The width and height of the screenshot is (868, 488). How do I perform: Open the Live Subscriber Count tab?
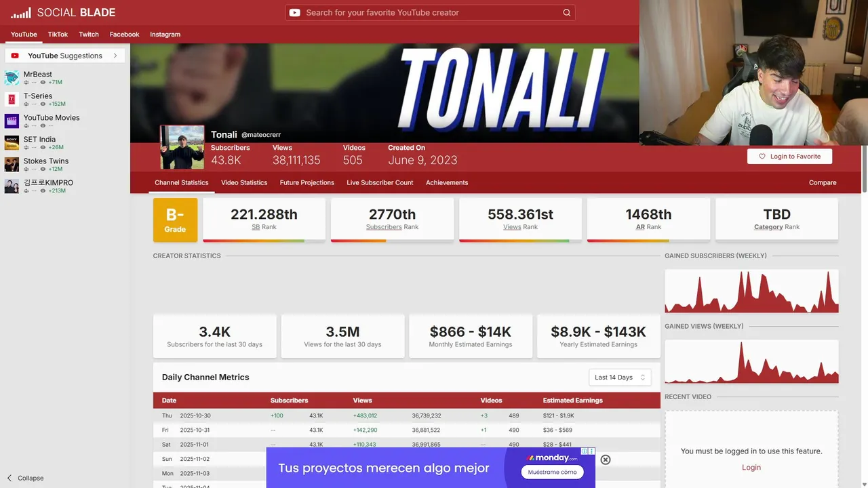coord(380,183)
